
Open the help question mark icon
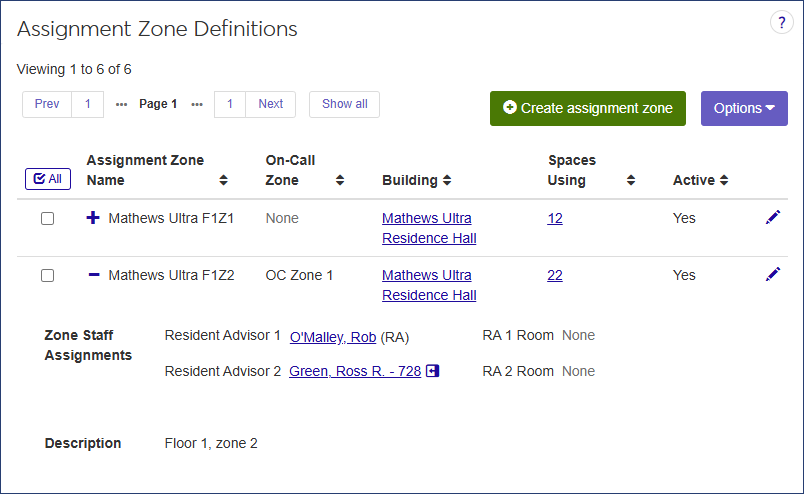781,23
